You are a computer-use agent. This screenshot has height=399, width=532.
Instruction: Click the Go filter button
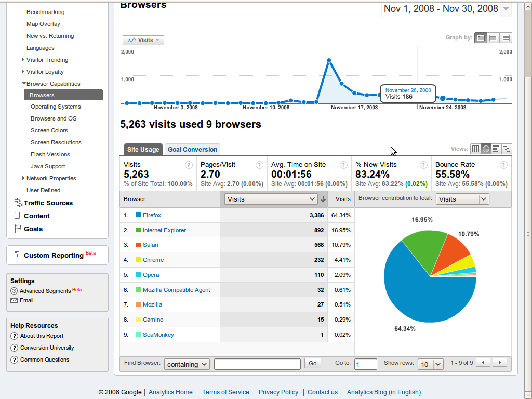(x=312, y=363)
